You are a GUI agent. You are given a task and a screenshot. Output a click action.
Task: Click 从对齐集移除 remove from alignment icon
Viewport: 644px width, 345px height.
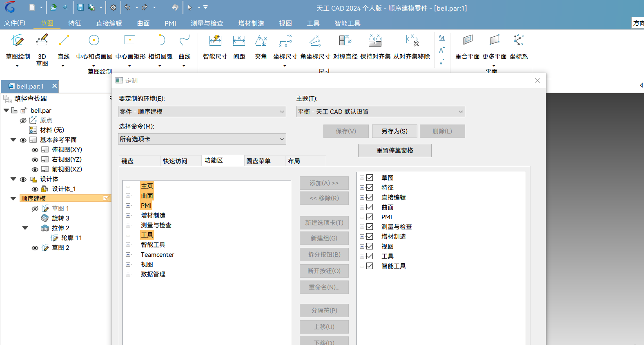pyautogui.click(x=412, y=40)
